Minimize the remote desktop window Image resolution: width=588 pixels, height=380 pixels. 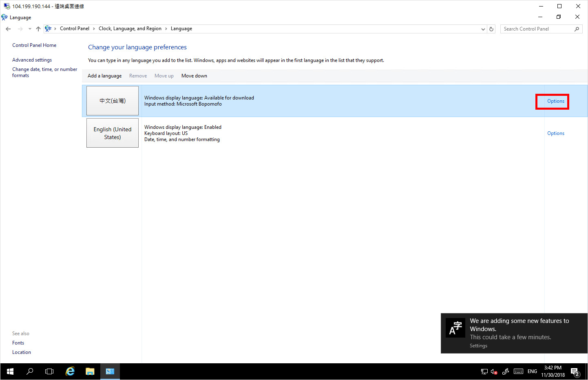[541, 6]
